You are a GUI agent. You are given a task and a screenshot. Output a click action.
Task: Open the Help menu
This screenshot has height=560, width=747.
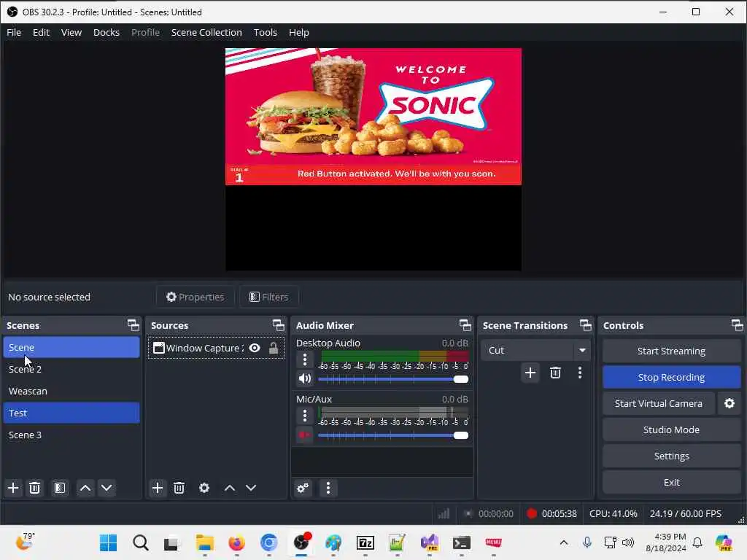point(298,32)
